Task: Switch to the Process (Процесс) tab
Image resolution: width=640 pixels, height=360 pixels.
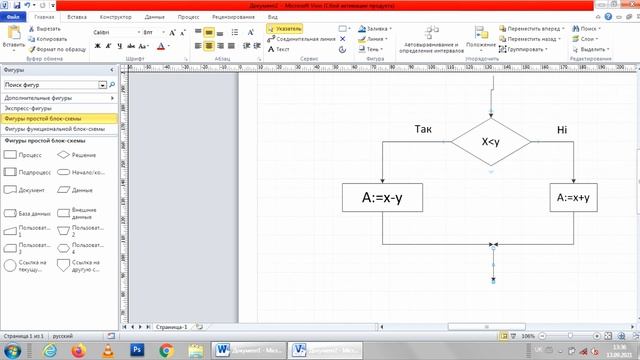Action: [189, 17]
